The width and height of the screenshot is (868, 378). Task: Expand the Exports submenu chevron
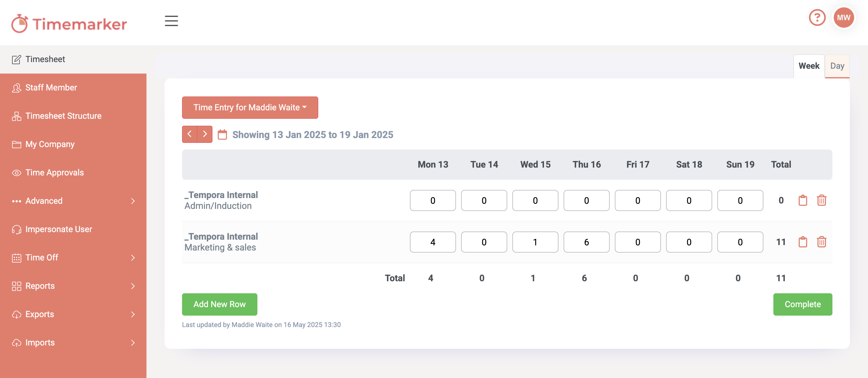133,314
